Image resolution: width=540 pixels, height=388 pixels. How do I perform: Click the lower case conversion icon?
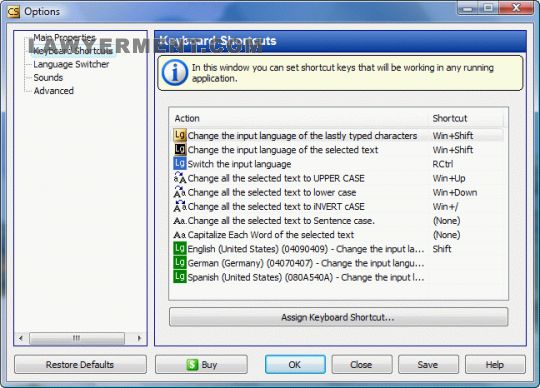179,192
